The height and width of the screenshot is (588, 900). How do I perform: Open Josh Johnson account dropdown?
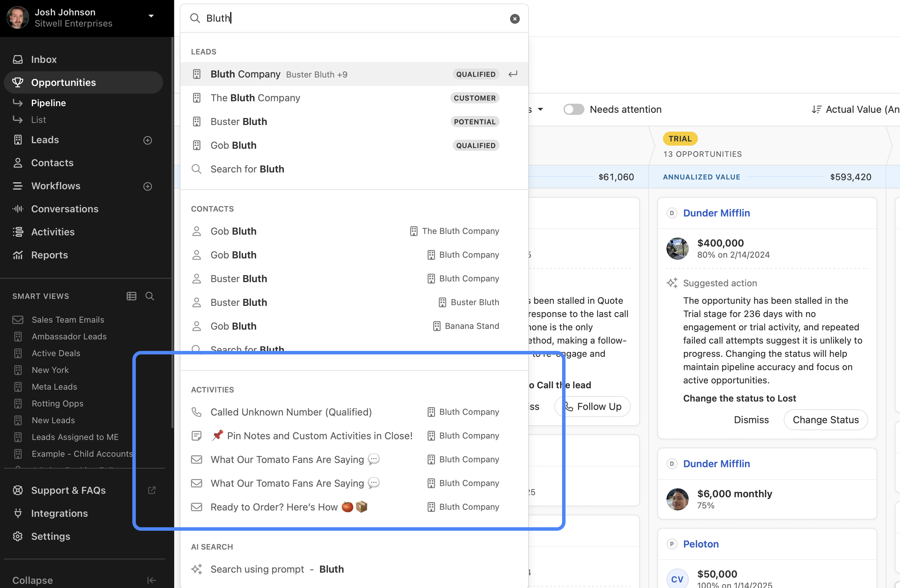point(151,16)
